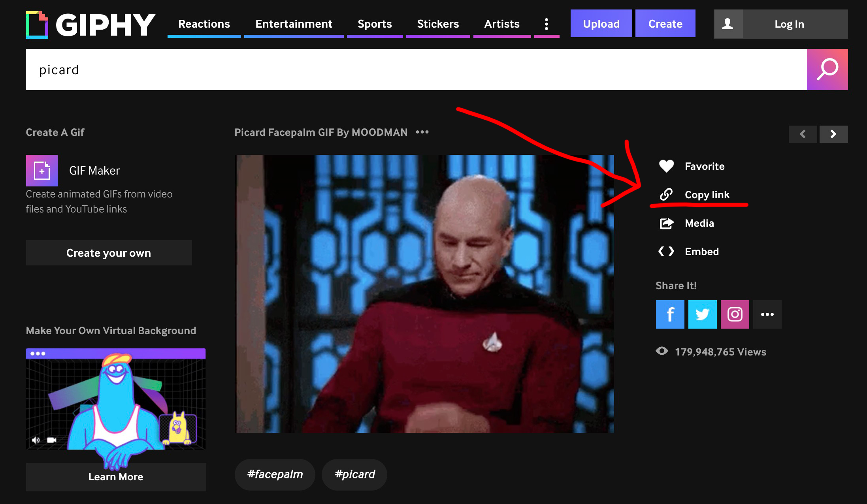The image size is (867, 504).
Task: Click the views eye icon
Action: (x=662, y=351)
